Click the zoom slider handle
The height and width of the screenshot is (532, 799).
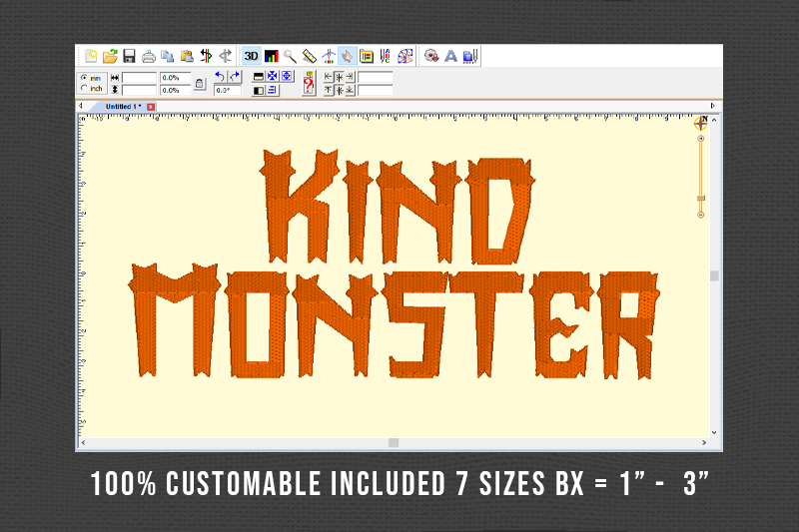701,198
